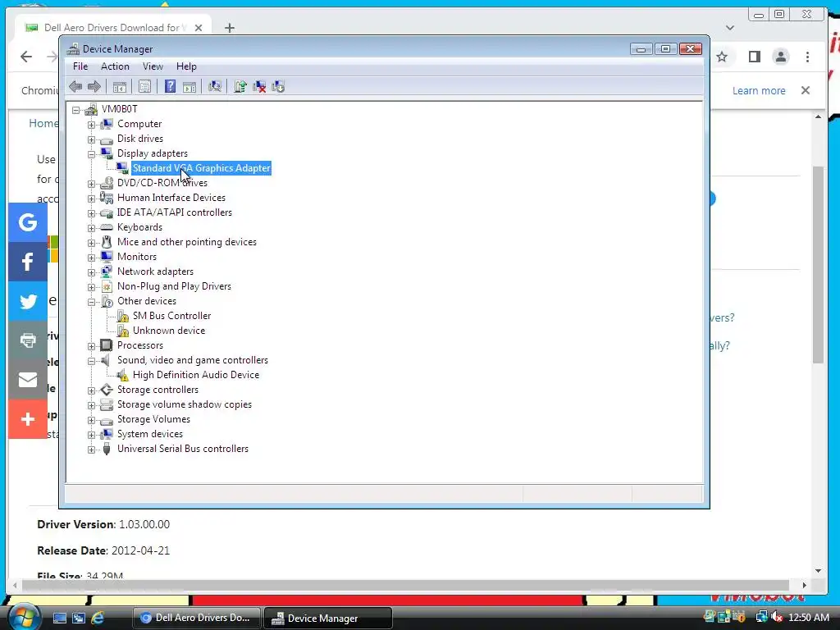840x630 pixels.
Task: Close the Dell Aero Drivers browser tab
Action: click(199, 28)
